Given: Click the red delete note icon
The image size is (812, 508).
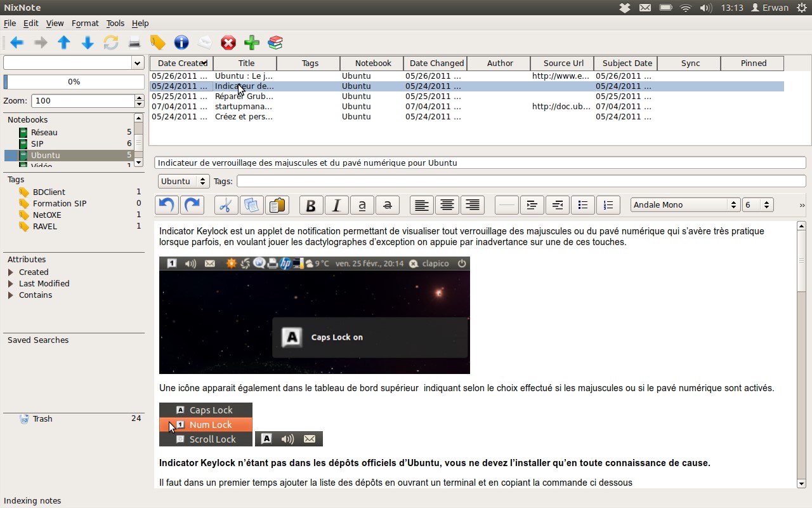Looking at the screenshot, I should 228,43.
